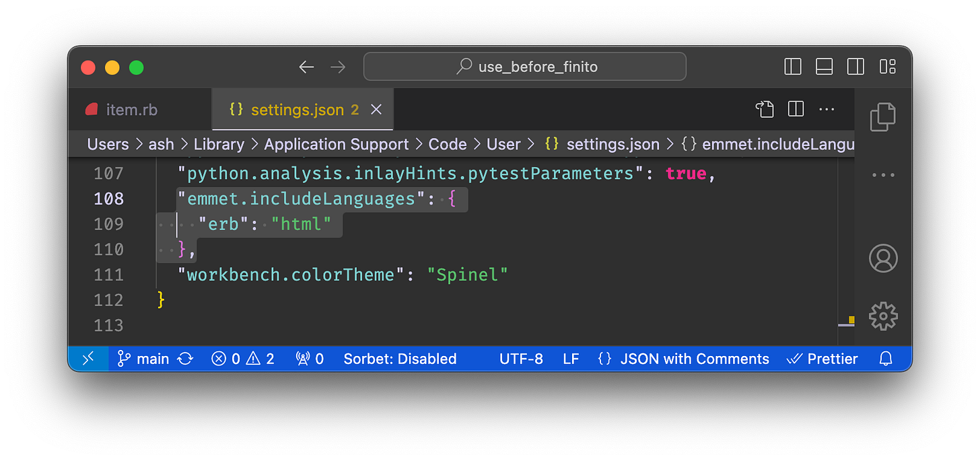Checkout a branch via the main indicator
The height and width of the screenshot is (461, 980).
(x=143, y=359)
